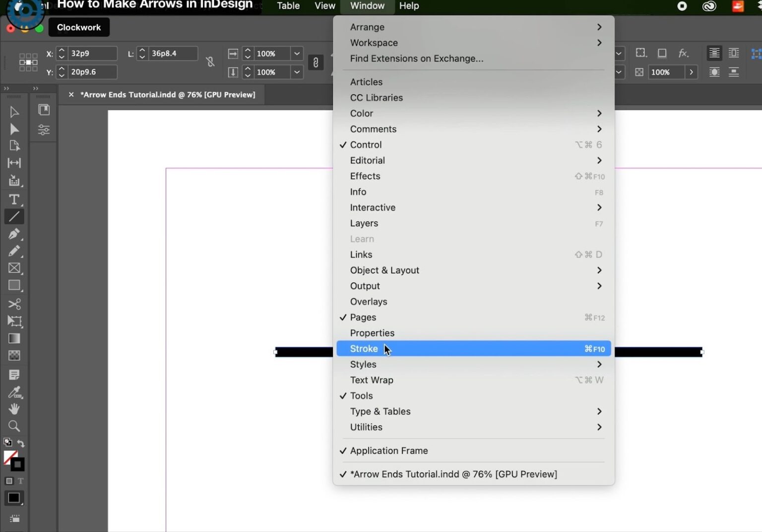Select the Selection tool arrow
This screenshot has width=762, height=532.
click(x=14, y=112)
